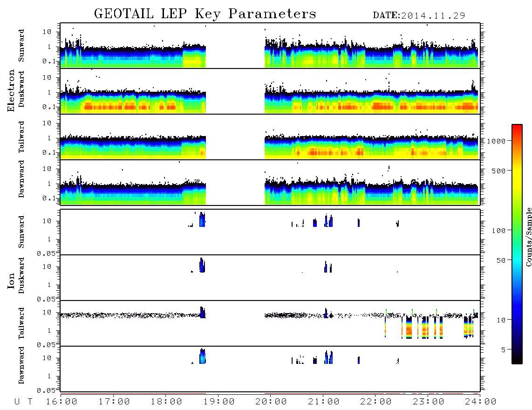Click the Electron Duskward spectrogram panel

pyautogui.click(x=270, y=91)
